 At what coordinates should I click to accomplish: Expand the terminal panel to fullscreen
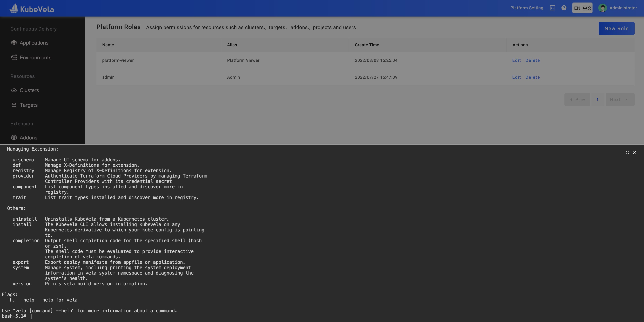[627, 152]
